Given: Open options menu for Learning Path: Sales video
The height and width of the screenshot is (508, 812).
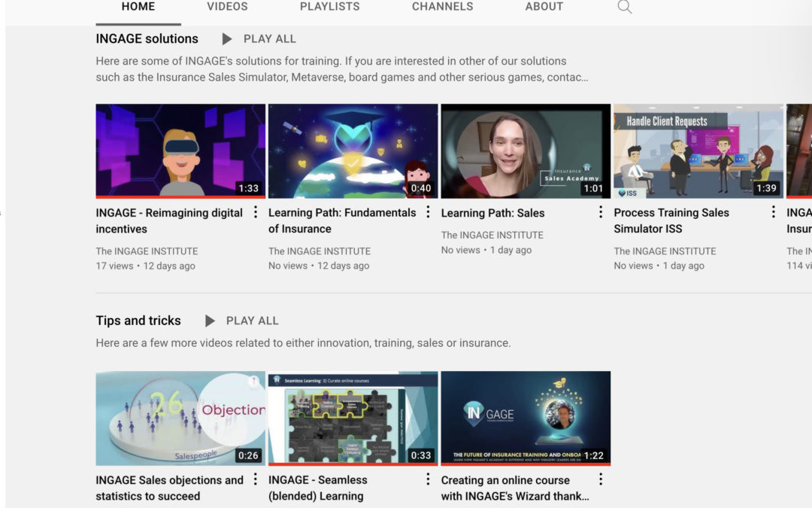Looking at the screenshot, I should pyautogui.click(x=601, y=213).
